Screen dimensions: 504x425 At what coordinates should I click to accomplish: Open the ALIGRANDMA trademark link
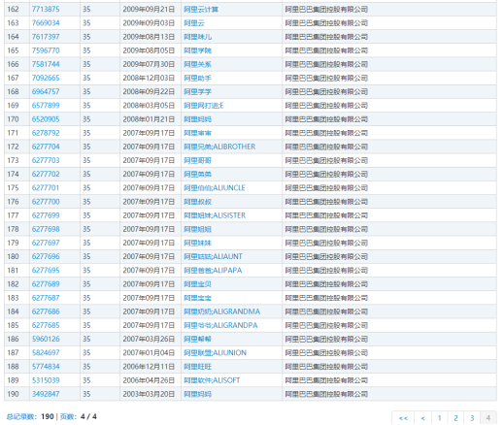click(221, 311)
